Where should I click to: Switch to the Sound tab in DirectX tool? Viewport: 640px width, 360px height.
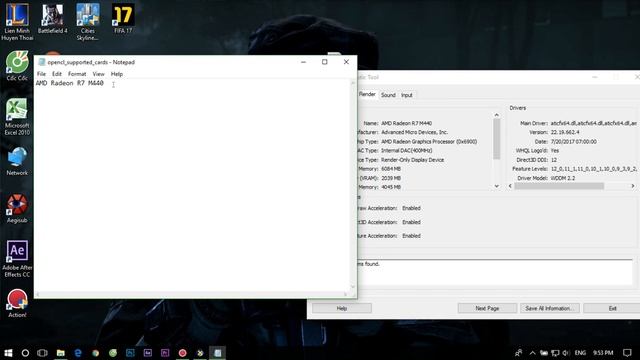click(x=388, y=95)
